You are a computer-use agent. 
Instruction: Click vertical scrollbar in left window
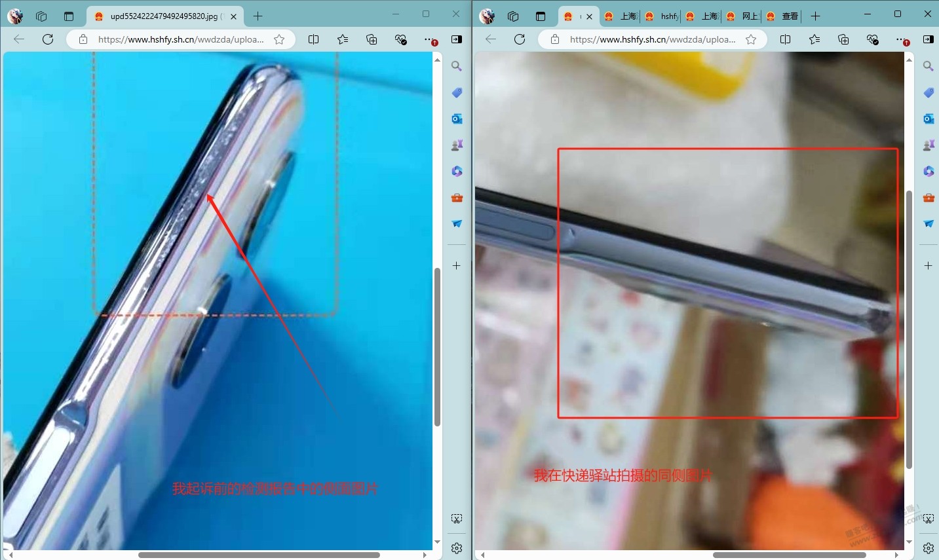click(437, 347)
